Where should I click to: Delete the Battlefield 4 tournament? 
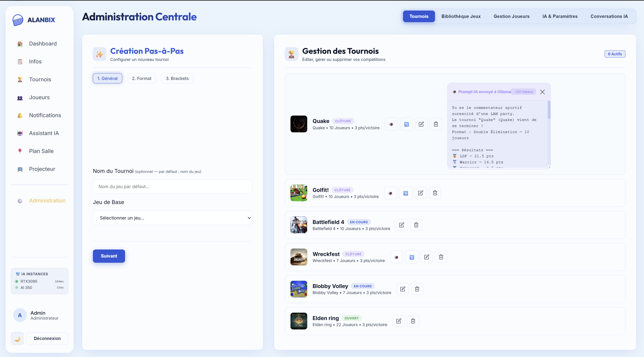416,225
